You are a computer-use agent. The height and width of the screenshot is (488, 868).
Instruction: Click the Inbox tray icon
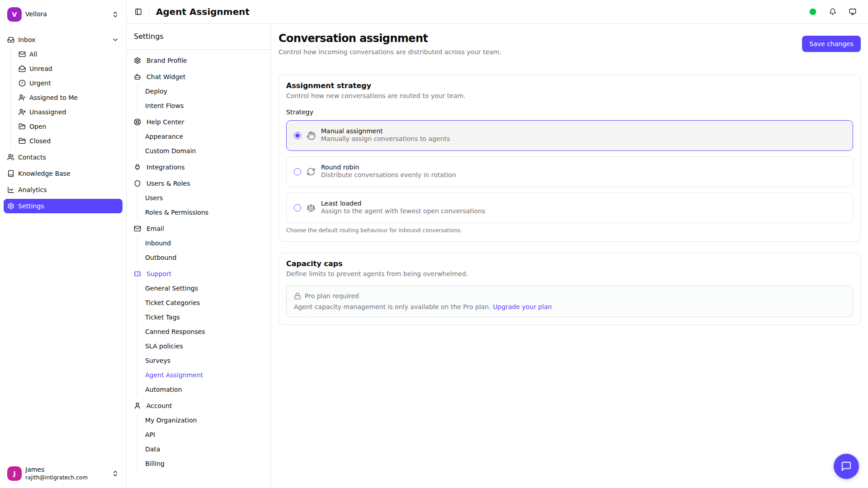(11, 40)
